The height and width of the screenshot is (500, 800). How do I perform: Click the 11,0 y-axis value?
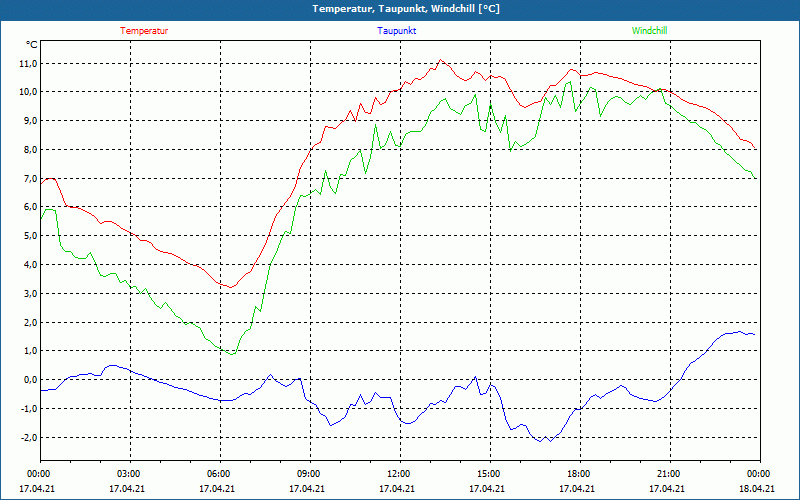click(x=28, y=64)
